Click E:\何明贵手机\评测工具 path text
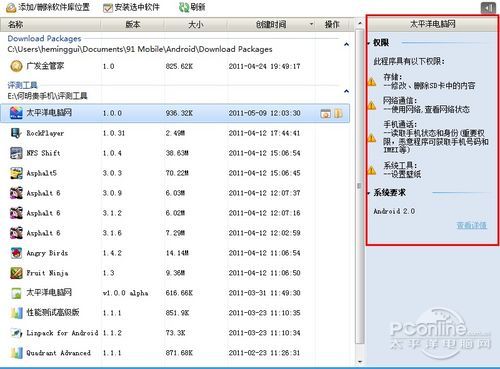Image resolution: width=500 pixels, height=369 pixels. (x=47, y=96)
